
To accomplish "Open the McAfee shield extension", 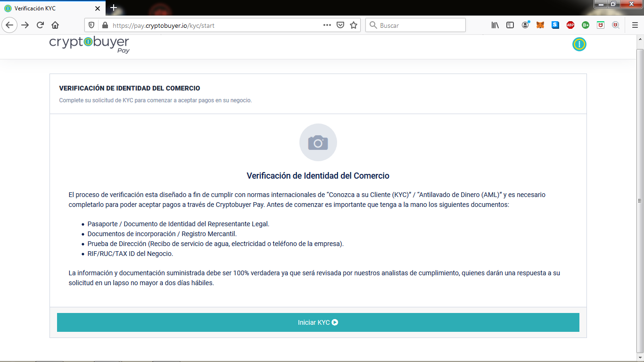I will pyautogui.click(x=601, y=25).
